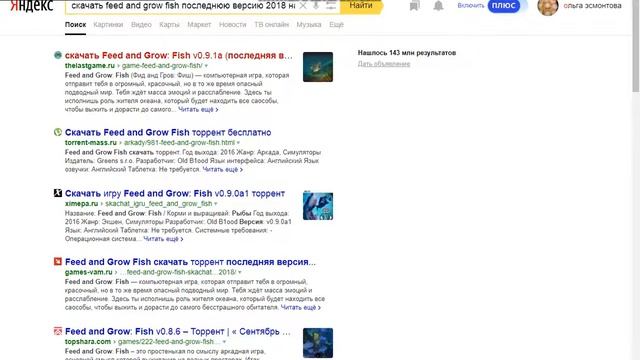Switch to the ТВ онлайн tab
The image size is (640, 360).
point(271,24)
